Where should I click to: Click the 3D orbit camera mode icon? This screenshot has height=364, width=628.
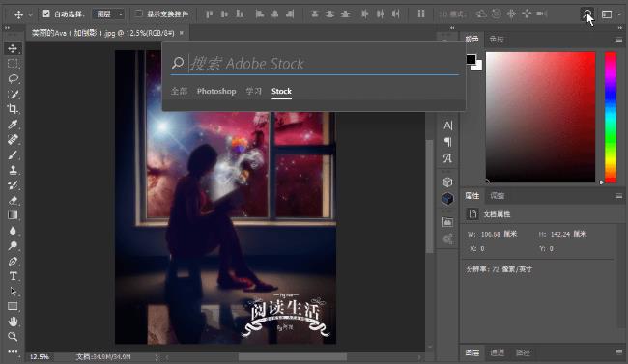pyautogui.click(x=481, y=14)
